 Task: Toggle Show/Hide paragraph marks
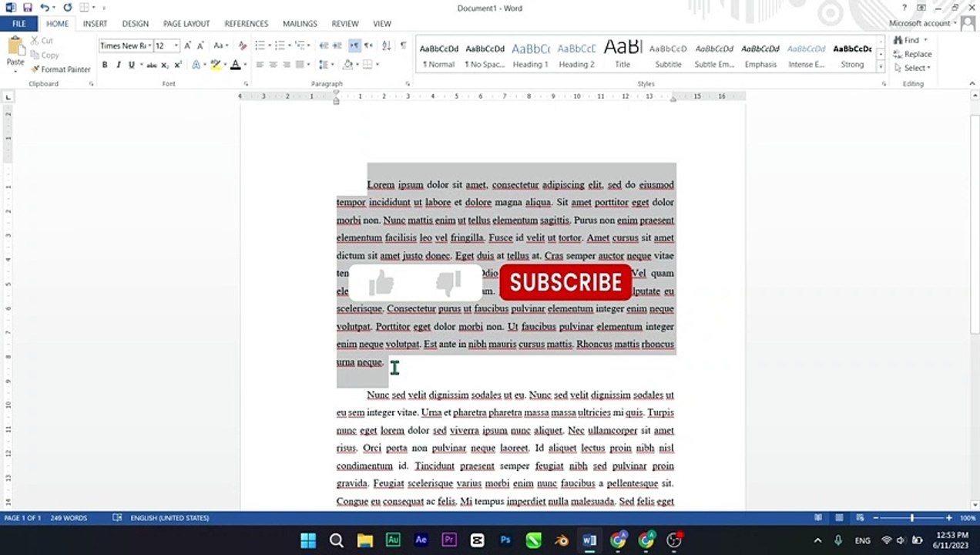click(403, 45)
